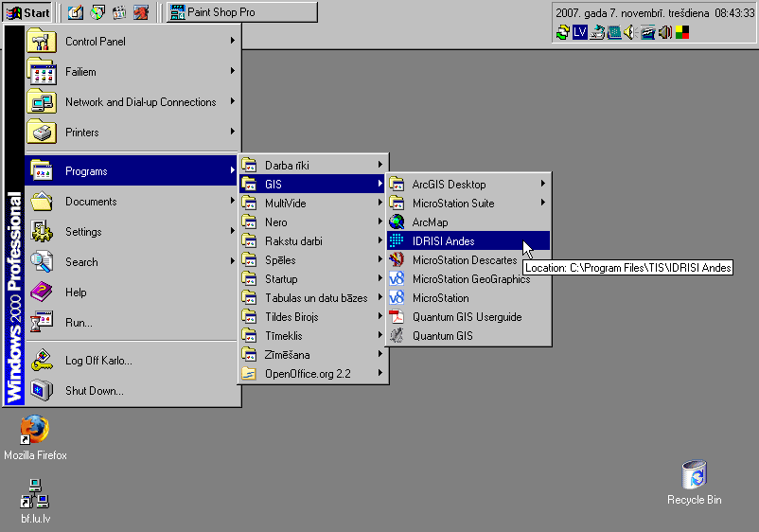Expand the MicroStation Suite submenu arrow

point(543,203)
